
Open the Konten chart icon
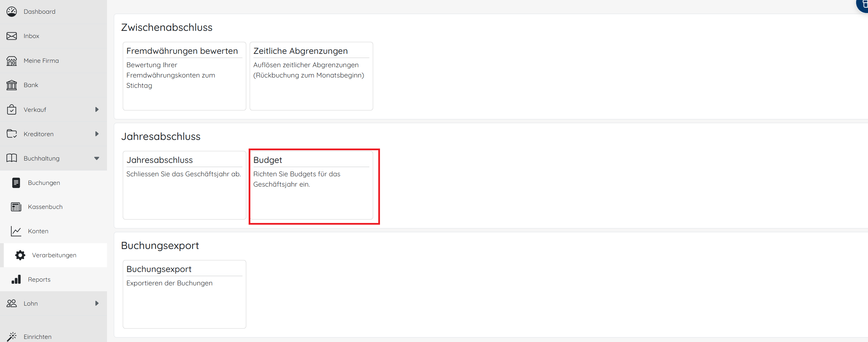[x=16, y=231]
